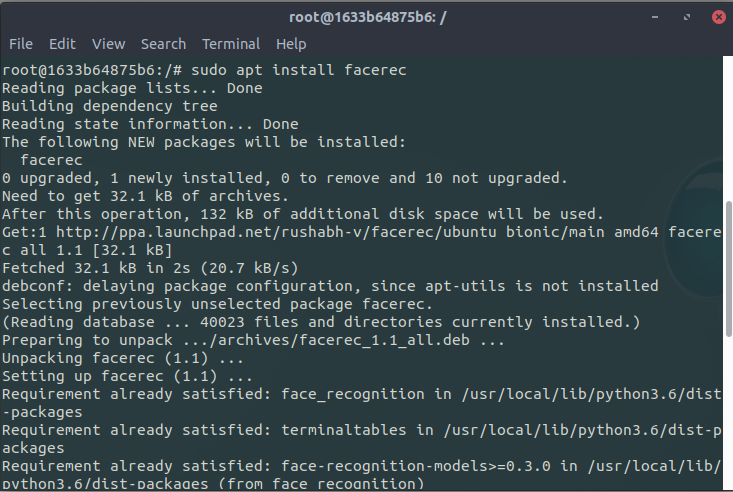Click the scrollbar track above the thumb
Viewport: 733px width, 492px height.
(x=727, y=130)
